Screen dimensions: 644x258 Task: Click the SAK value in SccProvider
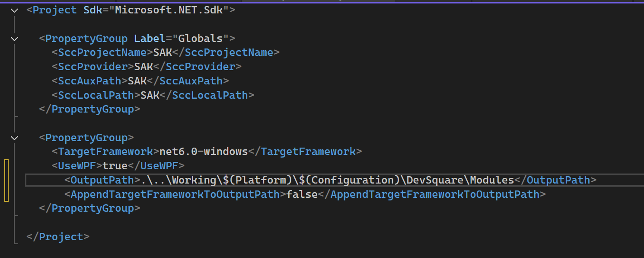tap(143, 67)
